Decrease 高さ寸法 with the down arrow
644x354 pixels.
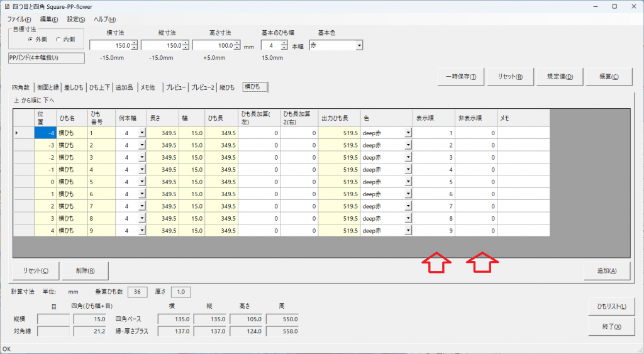tap(236, 48)
